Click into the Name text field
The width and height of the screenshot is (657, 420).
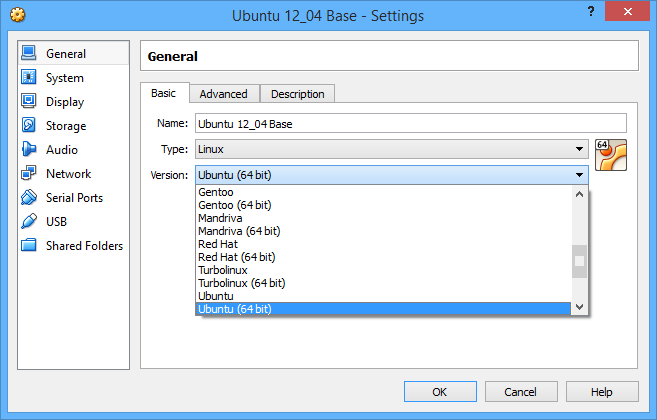click(x=410, y=124)
